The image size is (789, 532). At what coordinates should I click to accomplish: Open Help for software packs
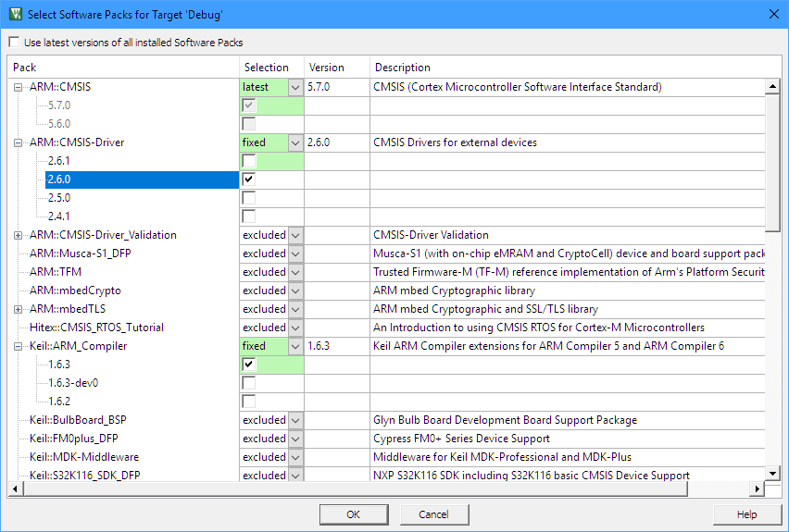coord(746,514)
